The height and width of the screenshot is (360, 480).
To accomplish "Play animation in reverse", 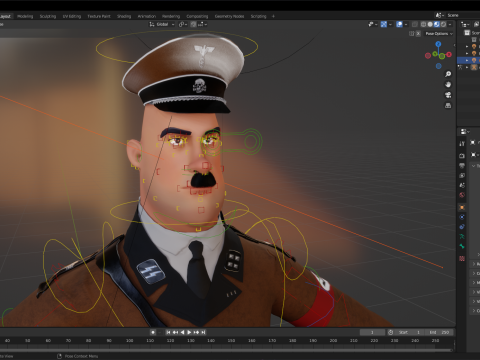I will pyautogui.click(x=182, y=332).
